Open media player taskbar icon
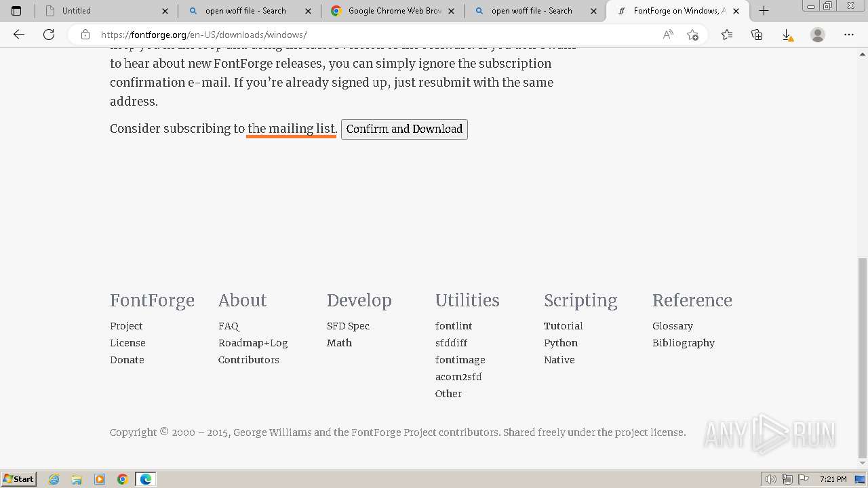This screenshot has height=488, width=868. click(100, 479)
